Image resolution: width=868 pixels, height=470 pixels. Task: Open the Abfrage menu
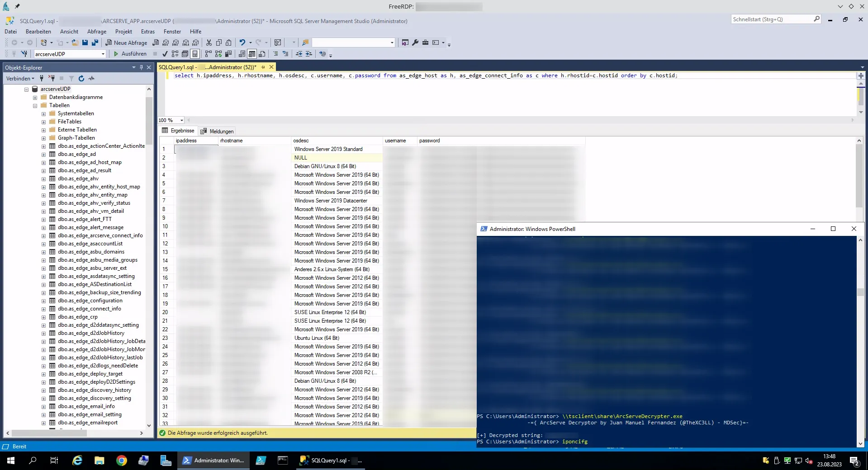pos(96,32)
